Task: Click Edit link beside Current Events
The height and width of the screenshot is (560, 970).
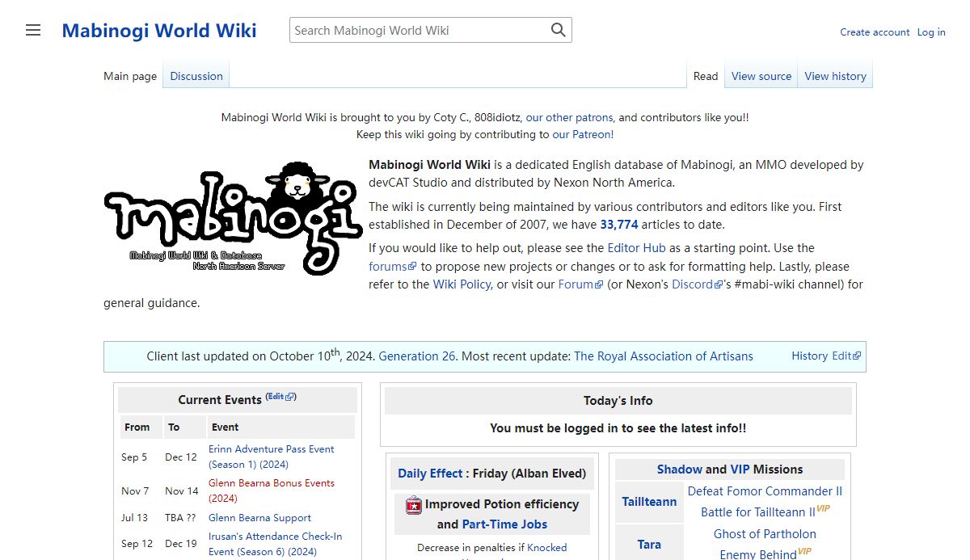Action: click(x=281, y=397)
